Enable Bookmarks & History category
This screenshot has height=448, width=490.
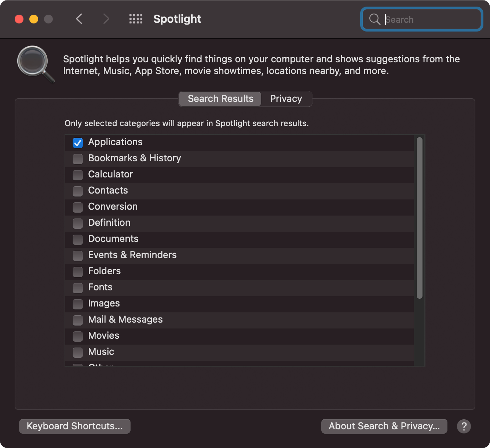78,159
